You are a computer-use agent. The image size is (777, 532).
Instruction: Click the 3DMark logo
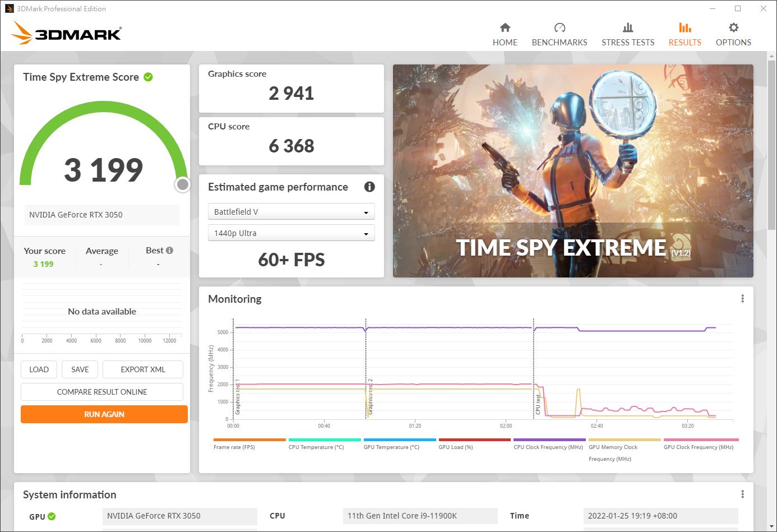pyautogui.click(x=66, y=33)
